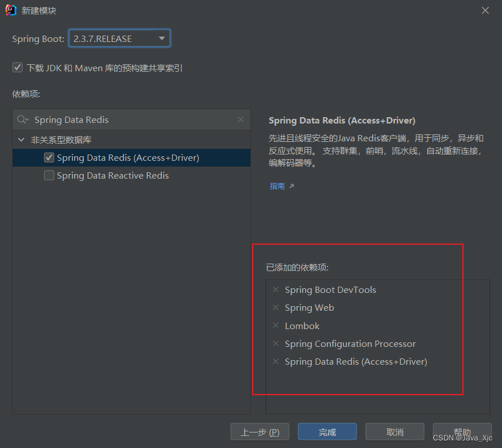Toggle 下载 JDK 和 Maven 库 checkbox
Image resolution: width=502 pixels, height=448 pixels.
[x=17, y=68]
